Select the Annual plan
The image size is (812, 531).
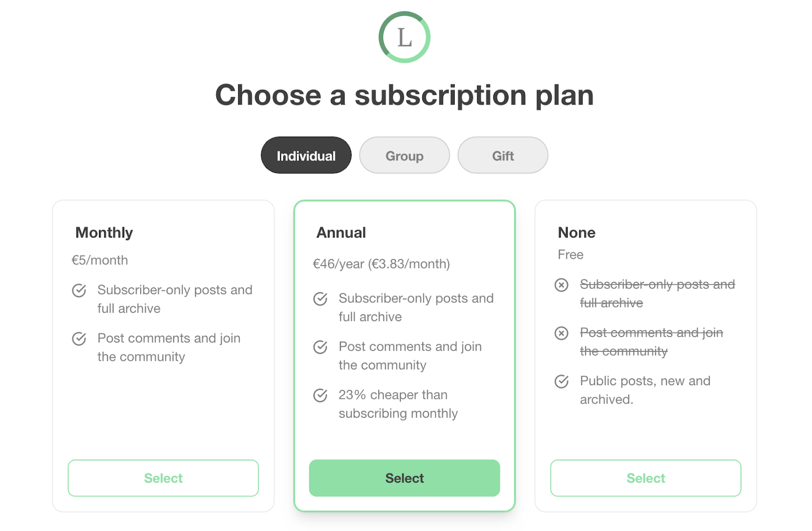[404, 478]
